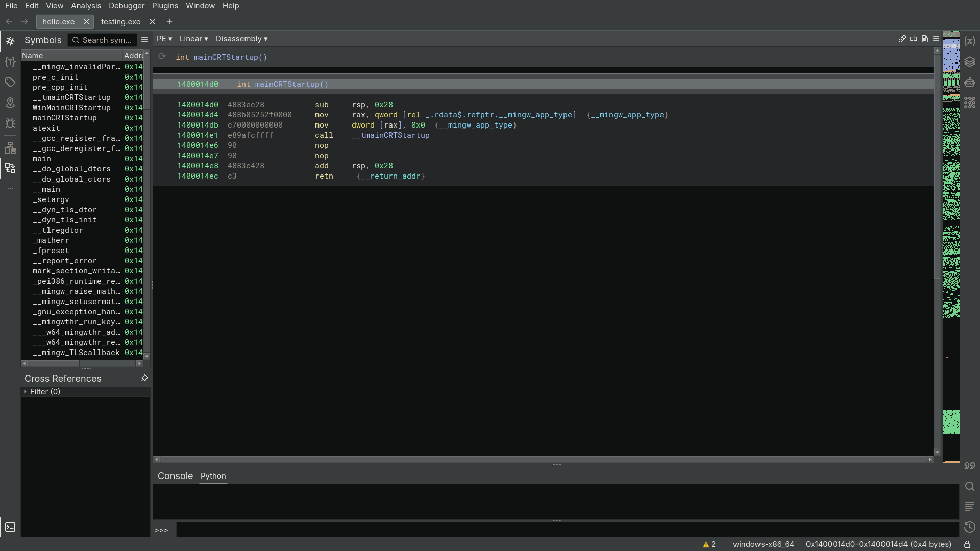
Task: Open the Types sidebar icon
Action: [x=10, y=62]
